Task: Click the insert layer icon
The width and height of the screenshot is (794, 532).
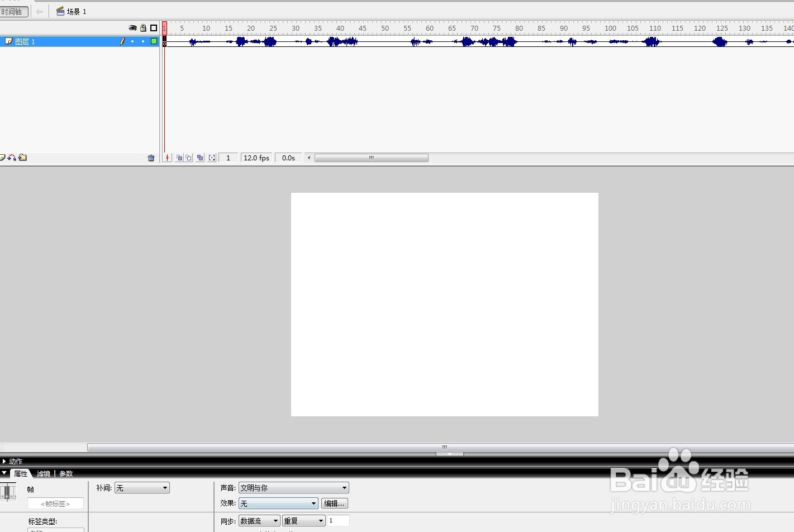Action: coord(2,158)
